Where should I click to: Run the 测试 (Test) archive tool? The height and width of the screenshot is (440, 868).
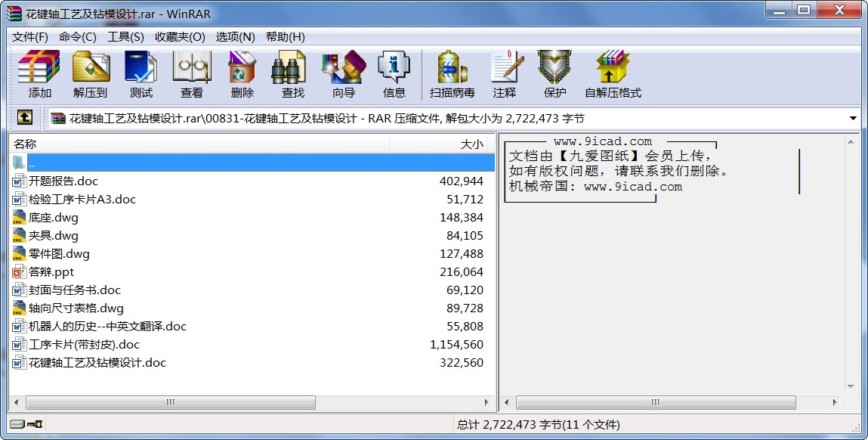point(141,74)
